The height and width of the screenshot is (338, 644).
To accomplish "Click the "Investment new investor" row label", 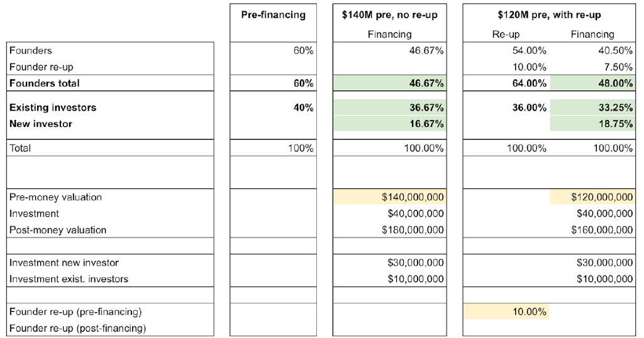I will click(x=64, y=263).
